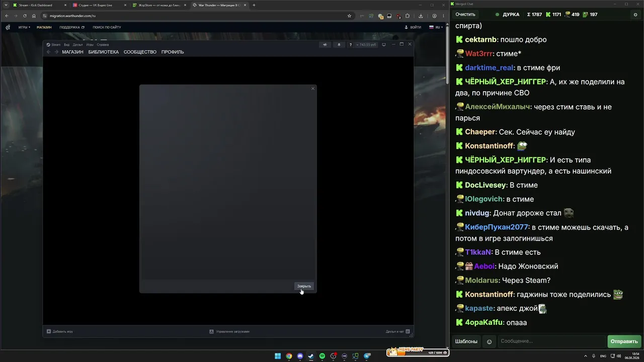The height and width of the screenshot is (362, 644).
Task: Click username Konstantinoff with emoji-only message
Action: 489,146
